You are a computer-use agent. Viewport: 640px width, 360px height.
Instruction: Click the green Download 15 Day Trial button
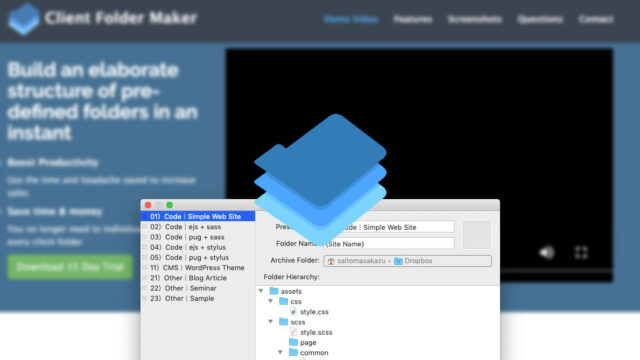[x=70, y=267]
